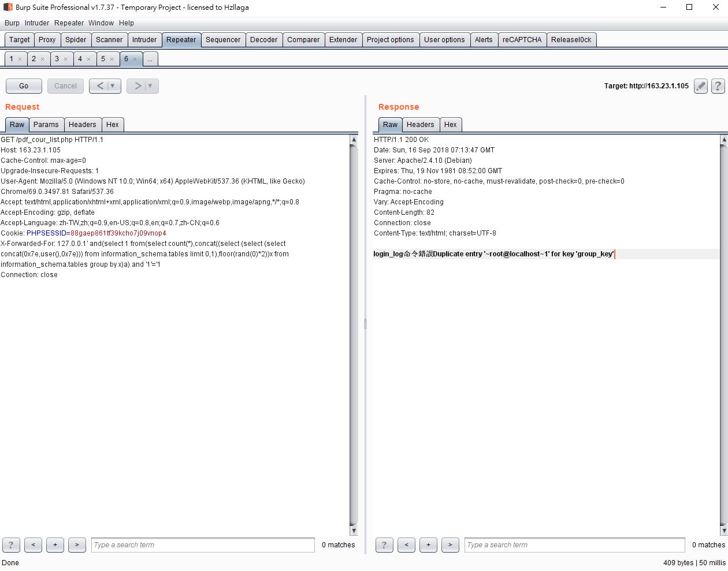728x571 pixels.
Task: Click previous match button in response search
Action: point(406,544)
